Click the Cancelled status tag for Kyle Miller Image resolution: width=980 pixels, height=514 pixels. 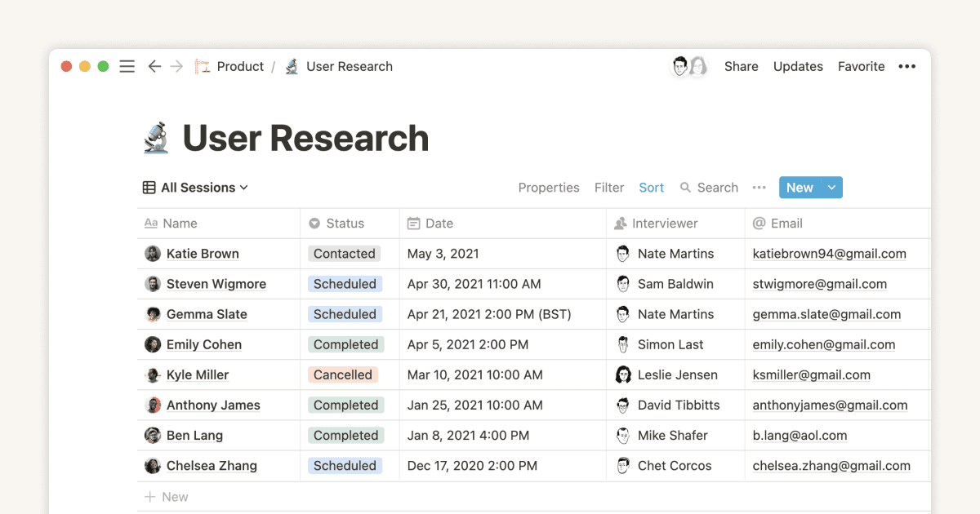(341, 374)
